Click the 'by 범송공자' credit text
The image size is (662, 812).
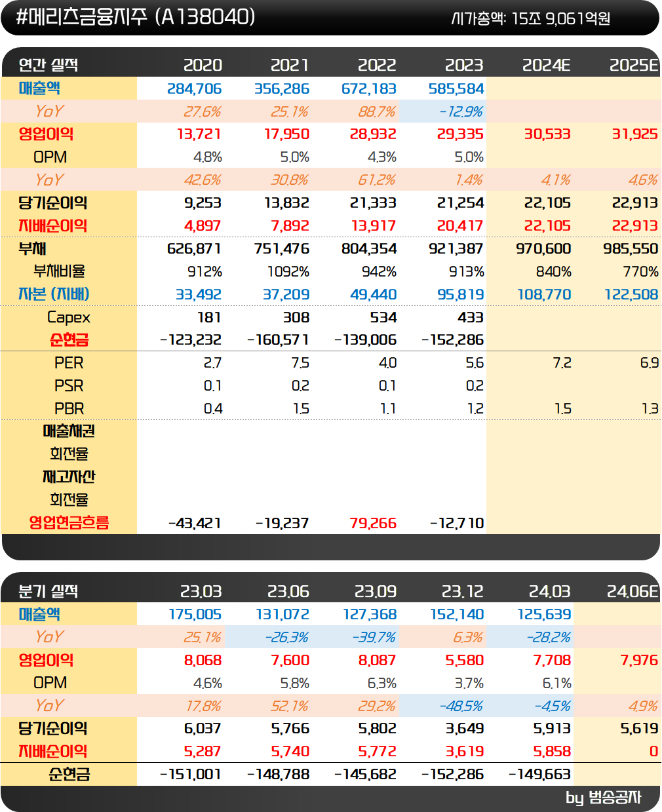click(x=603, y=798)
